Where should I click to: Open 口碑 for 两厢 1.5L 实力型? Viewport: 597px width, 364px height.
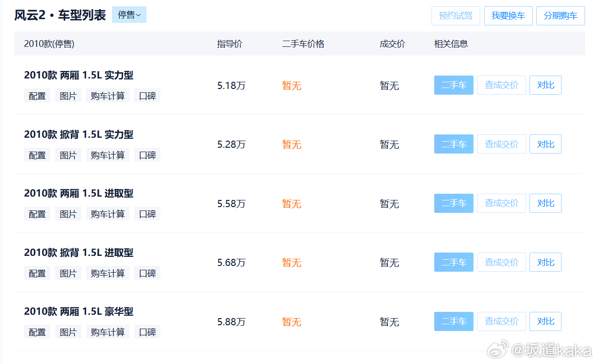[147, 96]
